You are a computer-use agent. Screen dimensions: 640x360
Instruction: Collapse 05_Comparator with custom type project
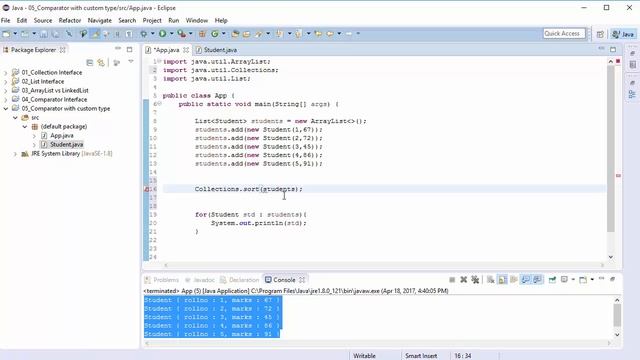(x=6, y=109)
